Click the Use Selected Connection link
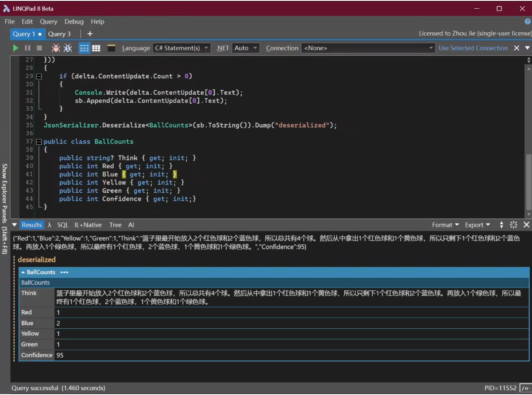This screenshot has height=395, width=532. (473, 48)
